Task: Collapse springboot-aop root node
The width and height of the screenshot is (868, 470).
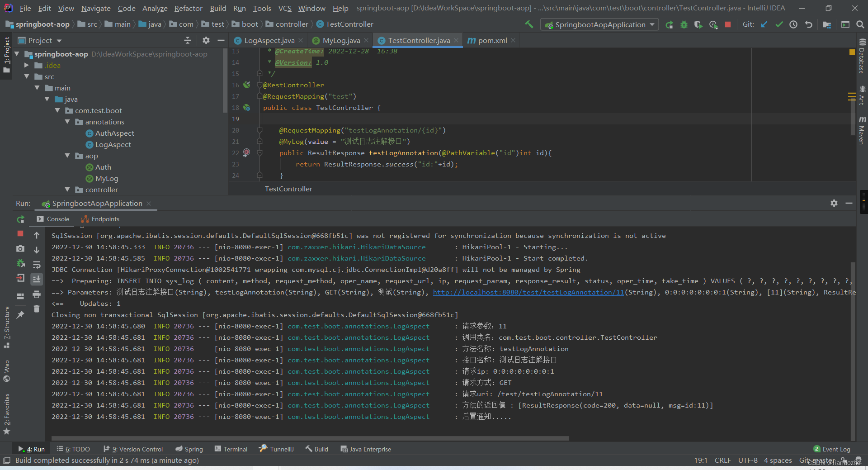Action: click(x=17, y=54)
